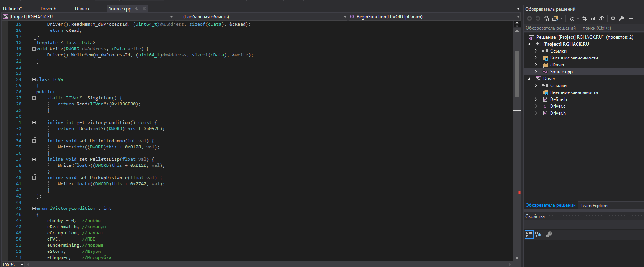The height and width of the screenshot is (267, 644).
Task: Open the hidden document tabs overflow dropdown
Action: tap(518, 8)
